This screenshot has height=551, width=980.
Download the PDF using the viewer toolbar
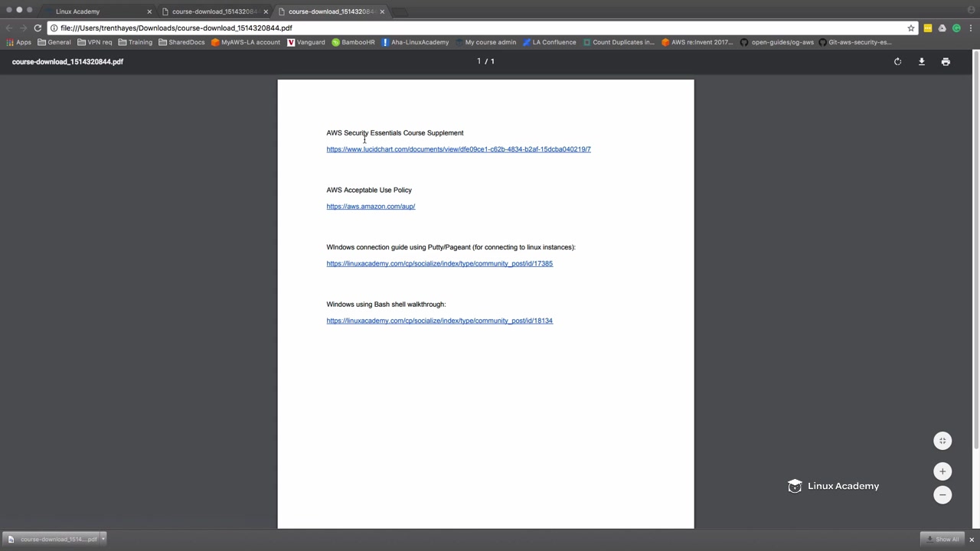[x=922, y=62]
